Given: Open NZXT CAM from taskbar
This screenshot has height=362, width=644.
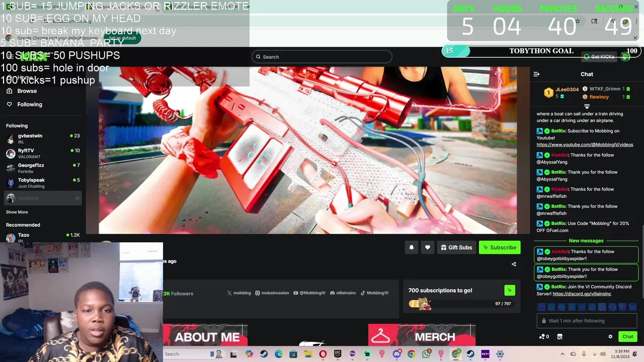Looking at the screenshot, I should click(485, 354).
